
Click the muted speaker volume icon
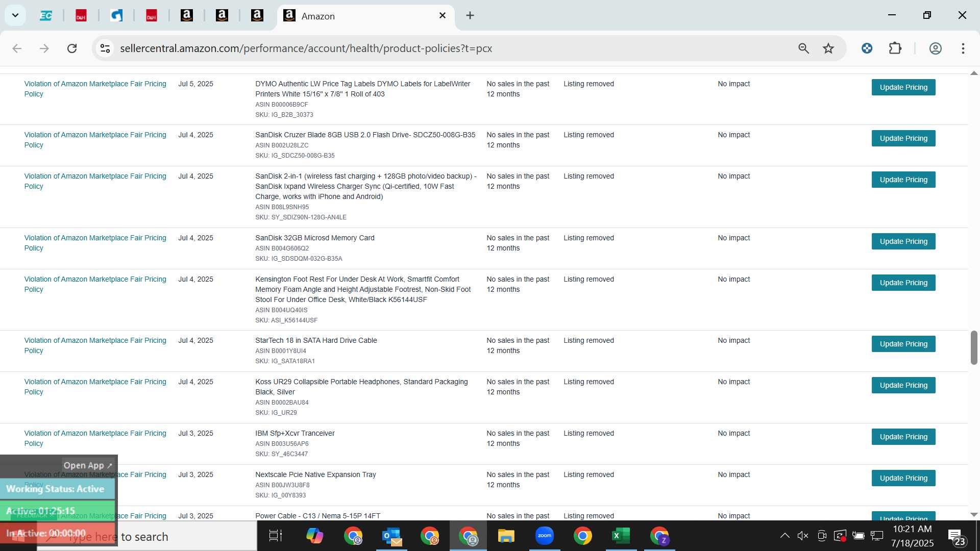click(803, 536)
